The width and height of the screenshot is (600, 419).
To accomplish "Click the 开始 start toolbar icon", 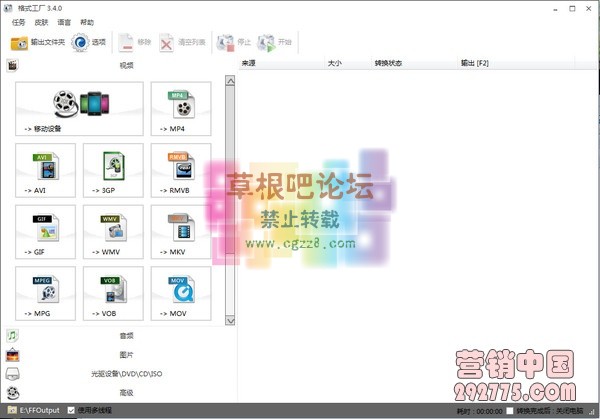I will pos(266,43).
